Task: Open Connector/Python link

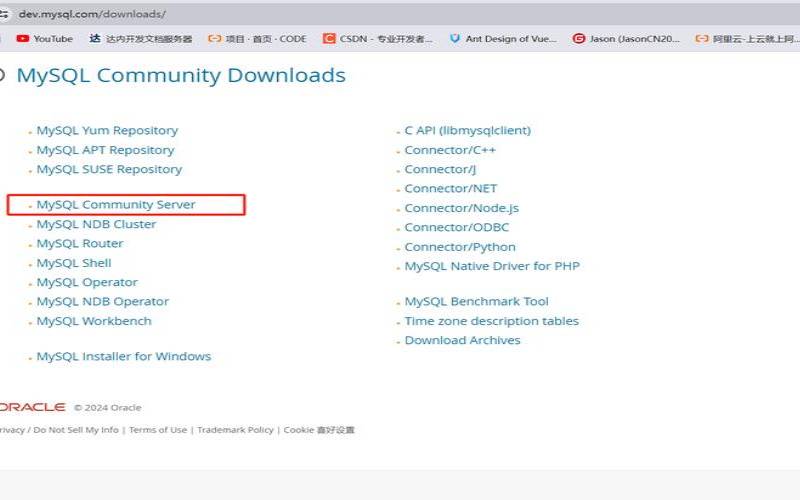Action: point(460,247)
